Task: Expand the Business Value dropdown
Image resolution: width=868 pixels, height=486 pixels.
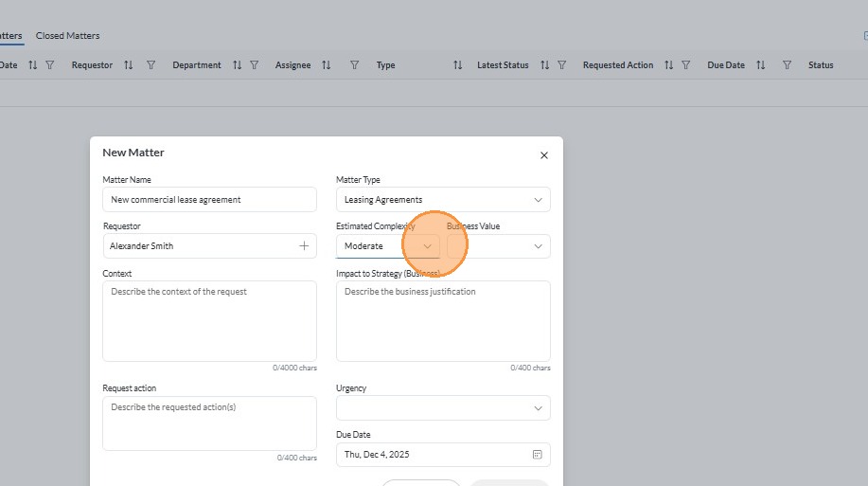Action: tap(538, 246)
